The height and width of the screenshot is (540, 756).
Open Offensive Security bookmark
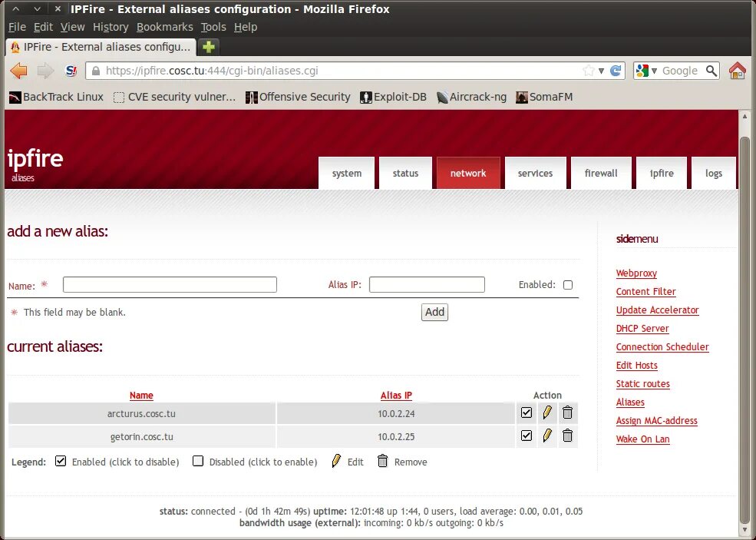(x=298, y=97)
